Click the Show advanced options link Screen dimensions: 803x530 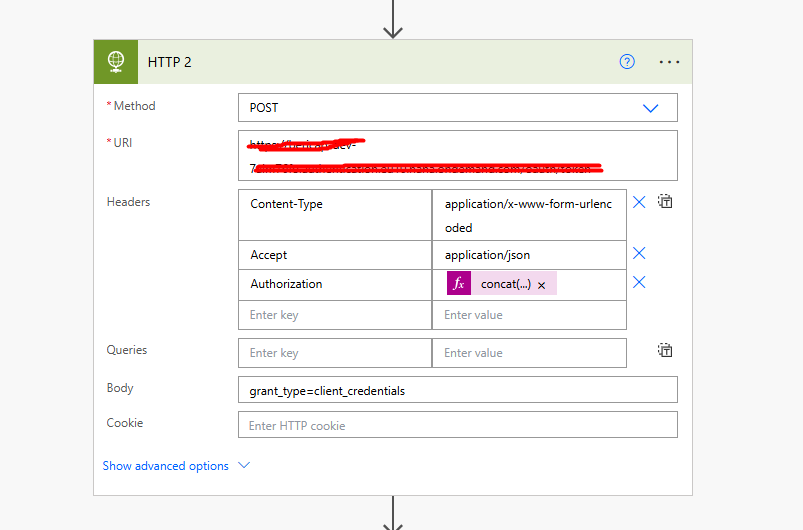165,466
